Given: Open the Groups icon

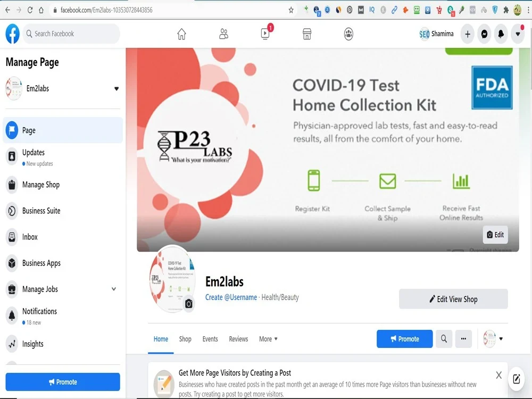Looking at the screenshot, I should point(348,34).
